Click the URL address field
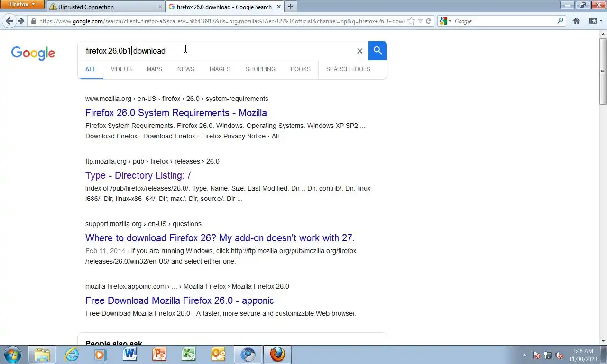 221,21
